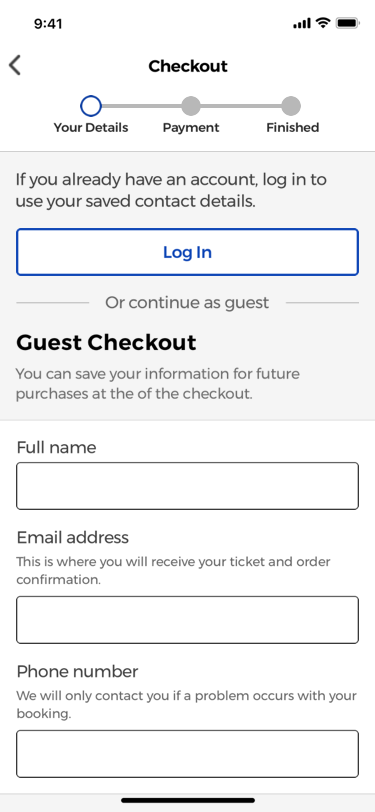
Task: Tap the back chevron arrow
Action: click(15, 65)
